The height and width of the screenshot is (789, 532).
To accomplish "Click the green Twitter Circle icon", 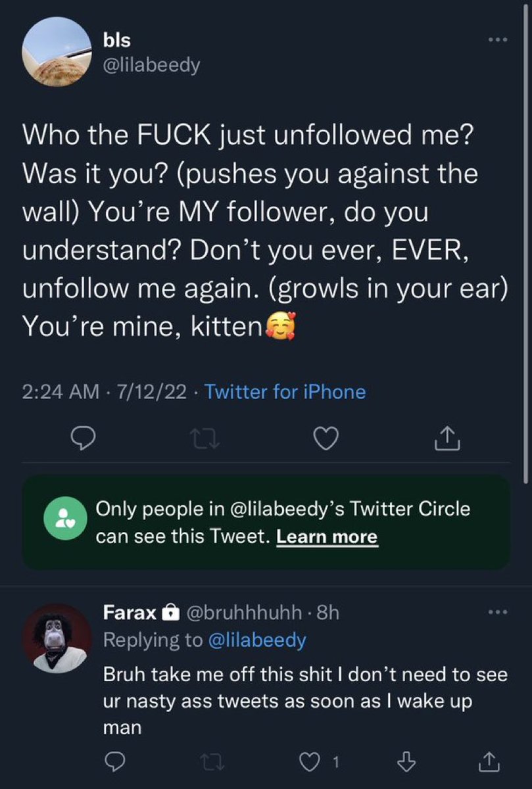I will [65, 520].
